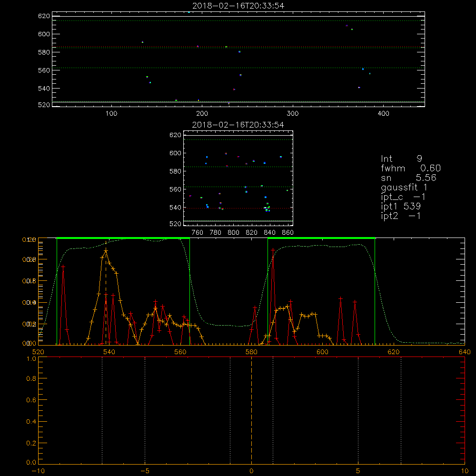
Task: Click y-axis label 1.0 on bottom plot
Action: click(31, 359)
